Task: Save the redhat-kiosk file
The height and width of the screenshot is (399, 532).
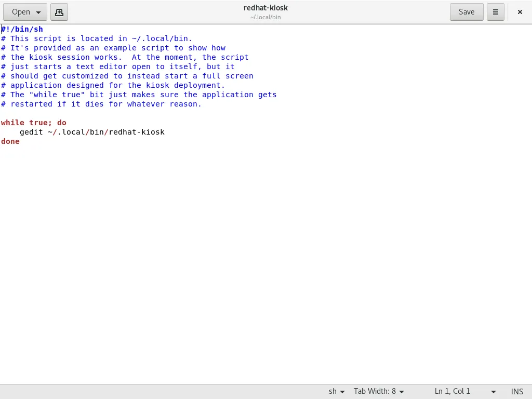Action: click(466, 12)
